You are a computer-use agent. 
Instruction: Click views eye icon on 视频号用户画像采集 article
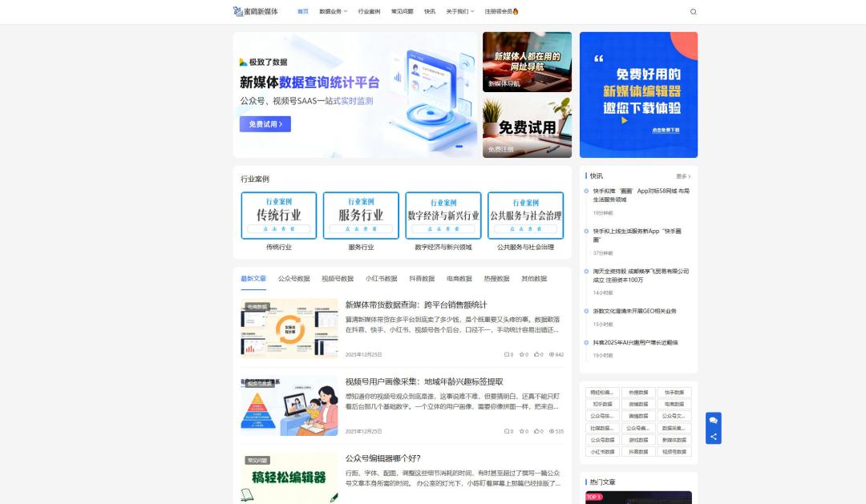(552, 431)
